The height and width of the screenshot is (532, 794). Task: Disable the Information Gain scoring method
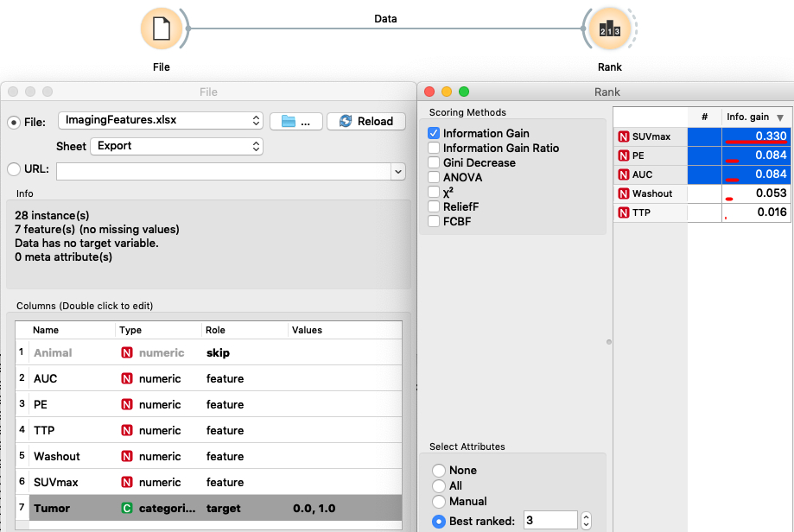(x=434, y=134)
